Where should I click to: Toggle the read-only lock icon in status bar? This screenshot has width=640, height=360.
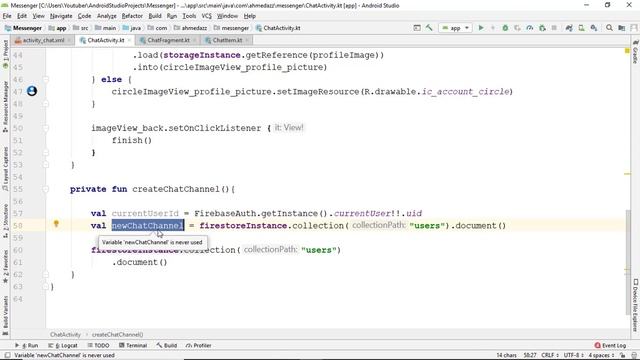pos(622,355)
